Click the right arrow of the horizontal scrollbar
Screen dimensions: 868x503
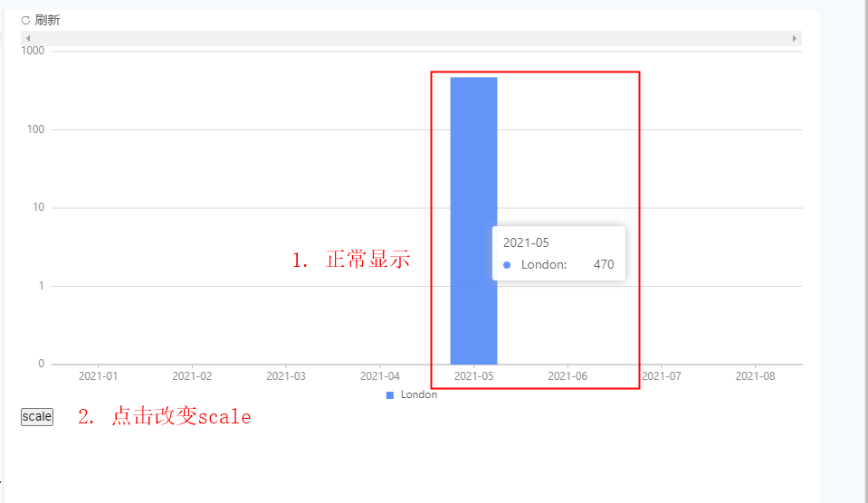point(795,38)
